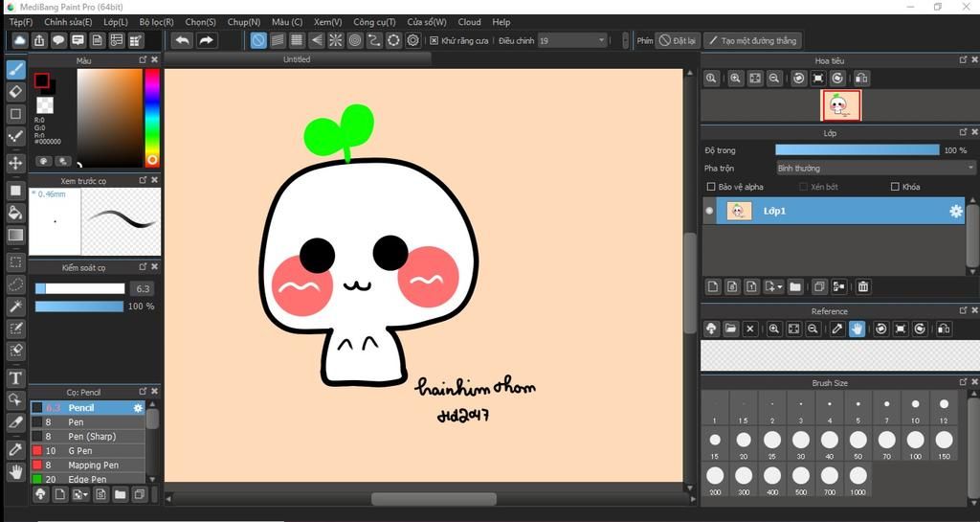Click the Undo arrow
The width and height of the screenshot is (980, 522).
pyautogui.click(x=182, y=40)
